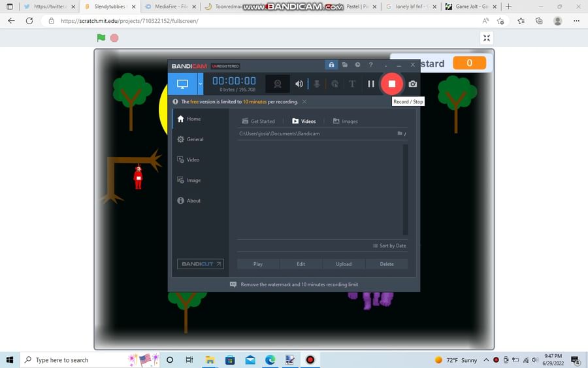The image size is (588, 368).
Task: Open the recording mode dropdown arrow
Action: pos(201,84)
